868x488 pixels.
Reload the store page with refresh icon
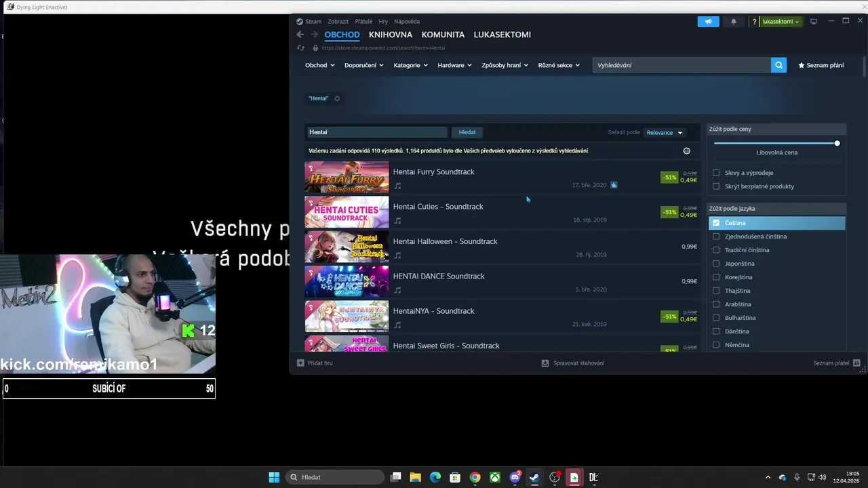tap(300, 48)
